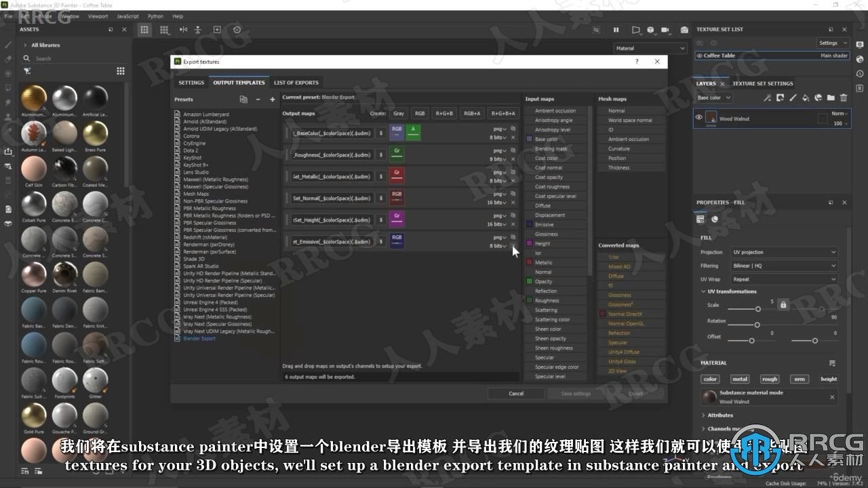868x488 pixels.
Task: Create an RGB output map
Action: [420, 113]
